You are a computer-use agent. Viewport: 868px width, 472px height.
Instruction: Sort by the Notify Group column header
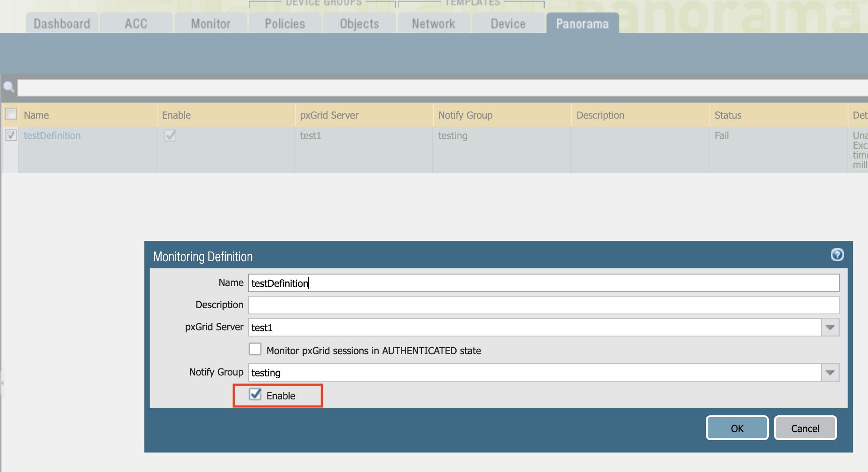[x=502, y=115]
